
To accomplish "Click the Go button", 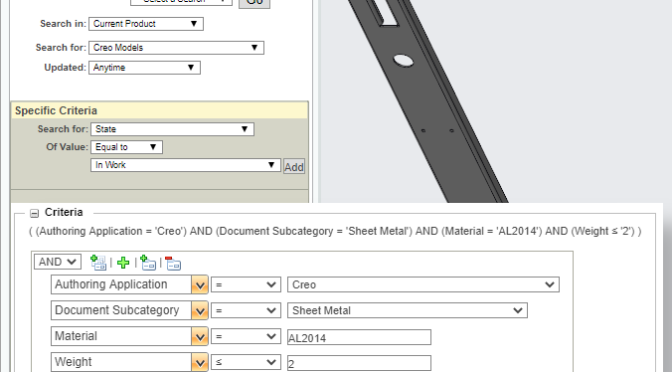I will pos(254,2).
